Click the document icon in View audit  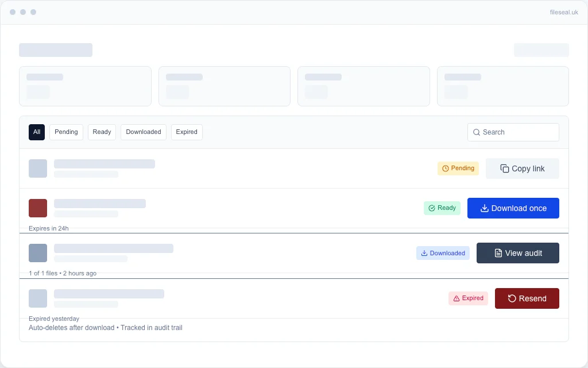pyautogui.click(x=498, y=253)
